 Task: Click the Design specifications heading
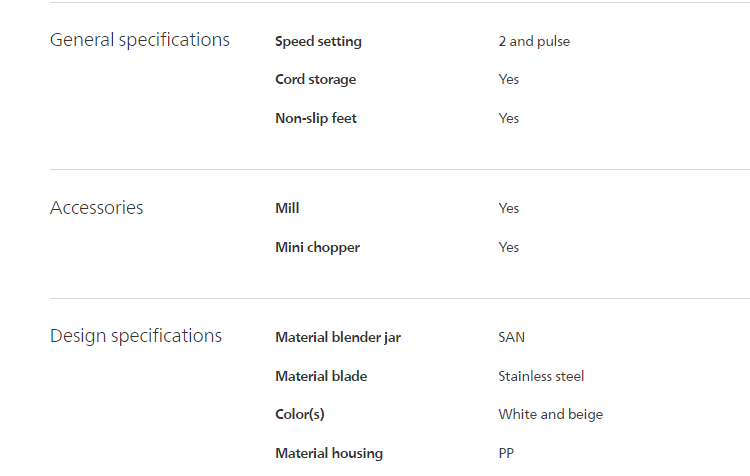click(x=135, y=336)
